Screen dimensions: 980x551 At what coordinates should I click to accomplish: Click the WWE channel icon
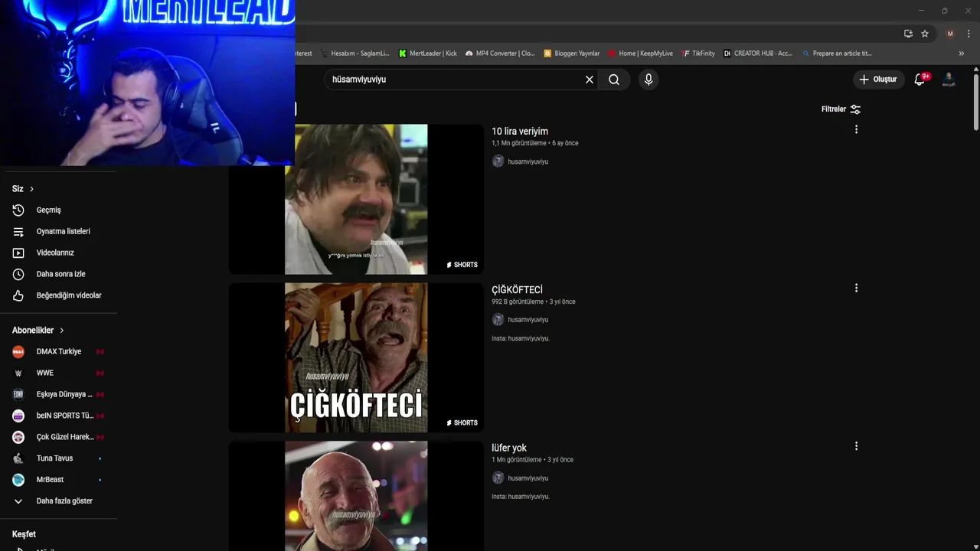click(x=18, y=373)
